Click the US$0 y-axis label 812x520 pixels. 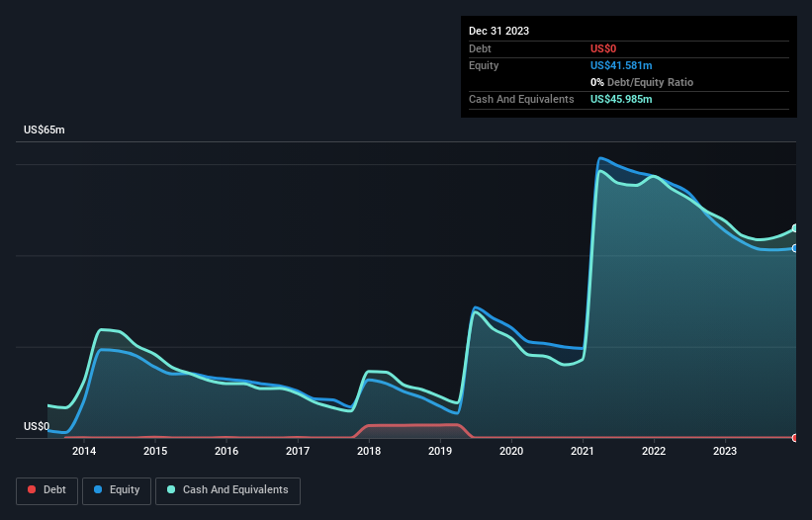[37, 426]
